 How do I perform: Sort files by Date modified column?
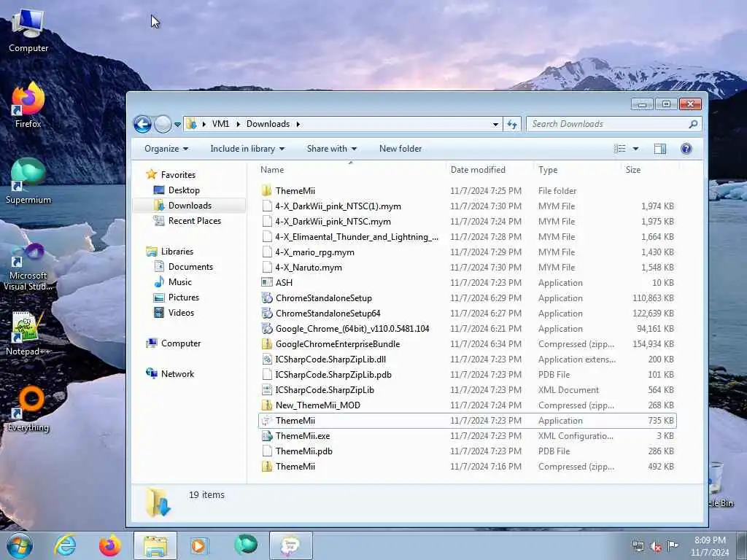[489, 170]
